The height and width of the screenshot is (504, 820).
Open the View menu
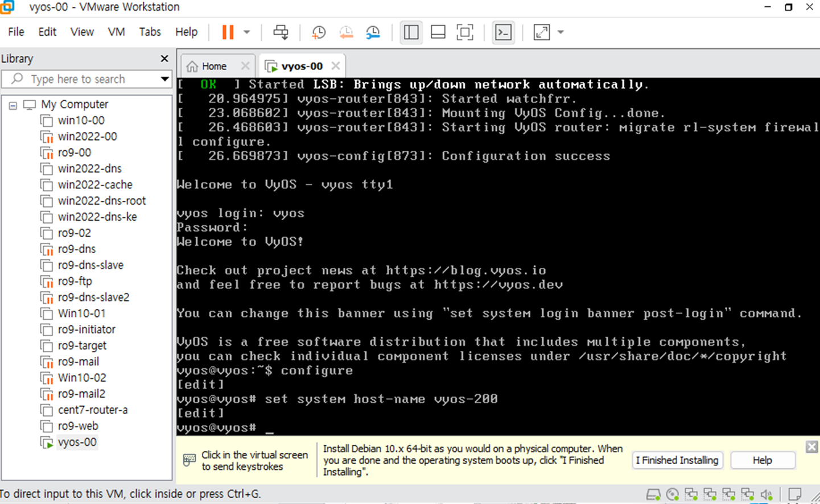click(82, 32)
